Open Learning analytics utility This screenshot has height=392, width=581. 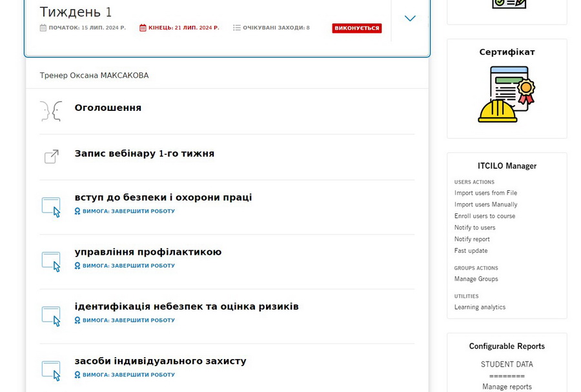click(x=480, y=308)
